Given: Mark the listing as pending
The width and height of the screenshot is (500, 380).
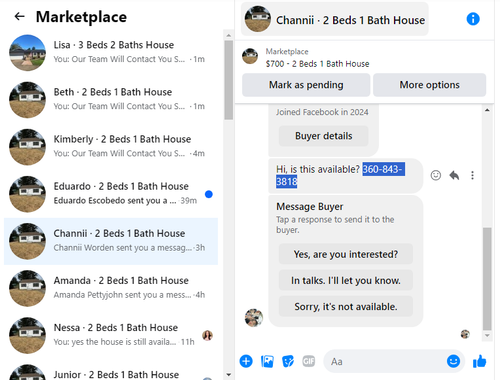Looking at the screenshot, I should click(x=306, y=85).
